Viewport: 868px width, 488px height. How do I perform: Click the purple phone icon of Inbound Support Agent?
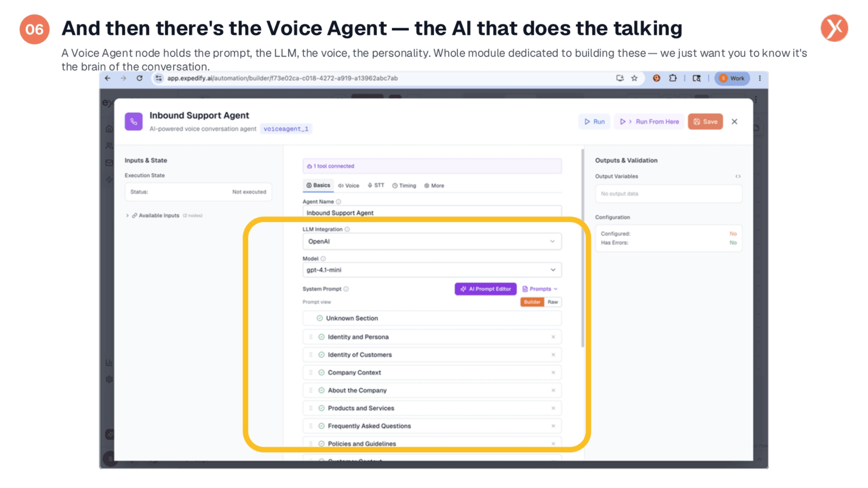133,121
